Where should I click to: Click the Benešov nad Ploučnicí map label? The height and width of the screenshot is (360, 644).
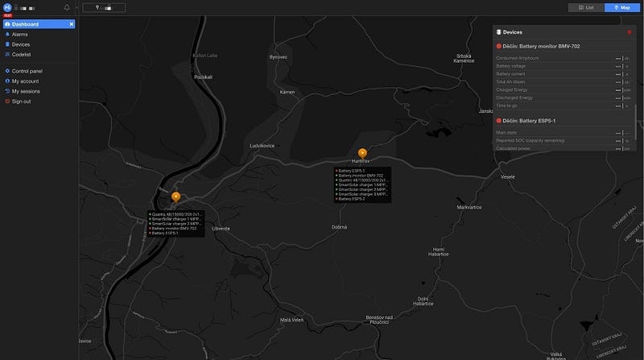click(379, 320)
